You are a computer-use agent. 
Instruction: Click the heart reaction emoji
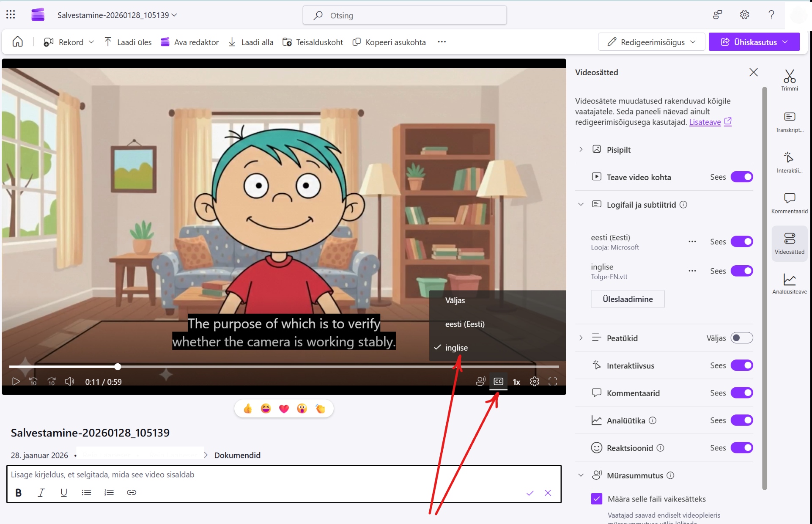click(284, 409)
